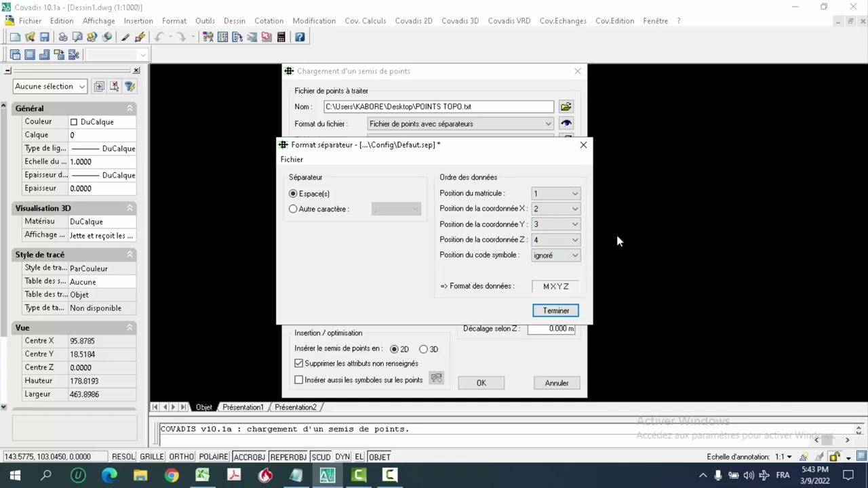Click the browse folder icon next to Nom
The height and width of the screenshot is (488, 868).
point(566,106)
